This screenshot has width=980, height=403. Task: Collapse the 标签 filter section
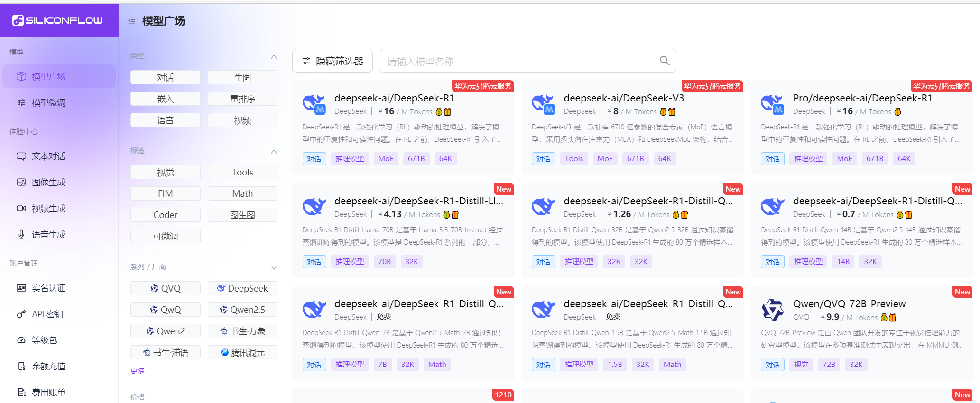(x=274, y=151)
